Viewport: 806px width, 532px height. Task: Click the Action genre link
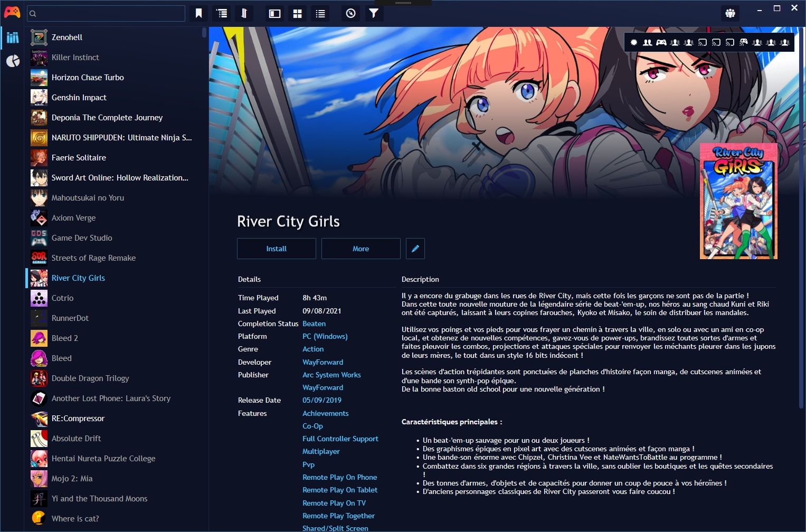[313, 349]
